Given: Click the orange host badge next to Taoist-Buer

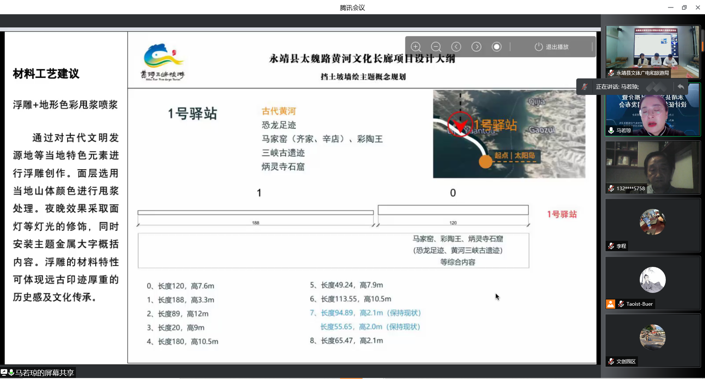Looking at the screenshot, I should pos(611,304).
